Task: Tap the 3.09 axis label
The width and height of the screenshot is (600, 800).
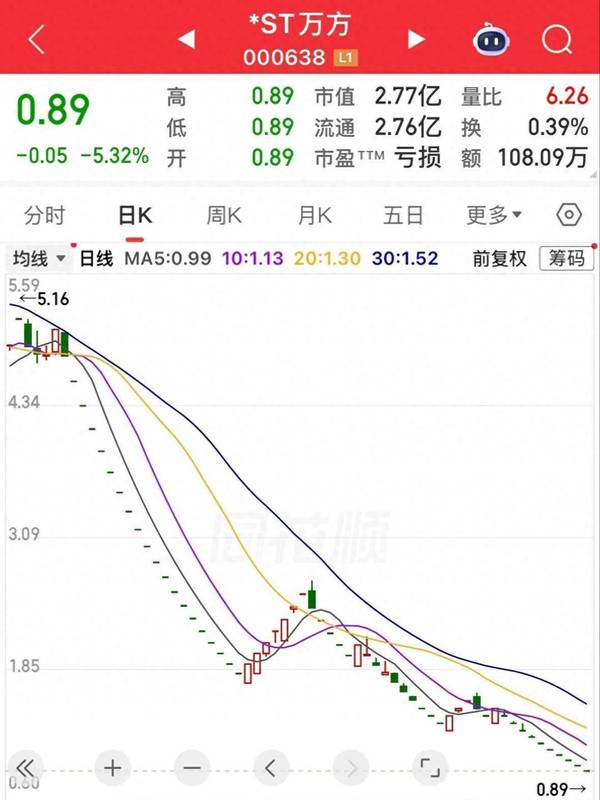Action: click(24, 534)
